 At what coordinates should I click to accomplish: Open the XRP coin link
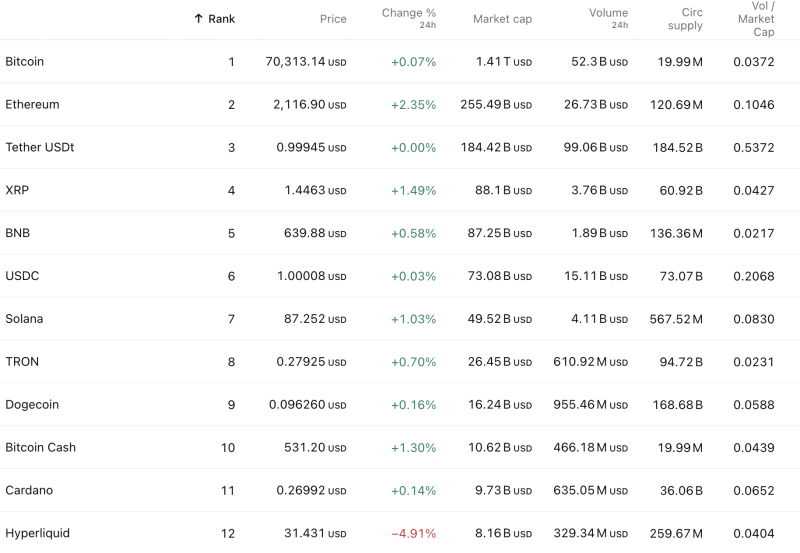tap(17, 190)
